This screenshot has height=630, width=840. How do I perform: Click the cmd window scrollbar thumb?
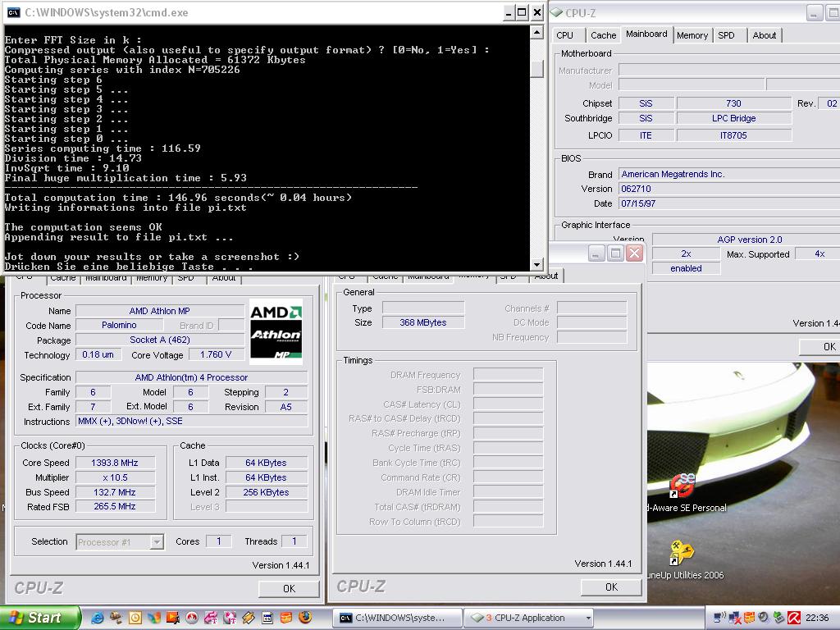pos(536,69)
